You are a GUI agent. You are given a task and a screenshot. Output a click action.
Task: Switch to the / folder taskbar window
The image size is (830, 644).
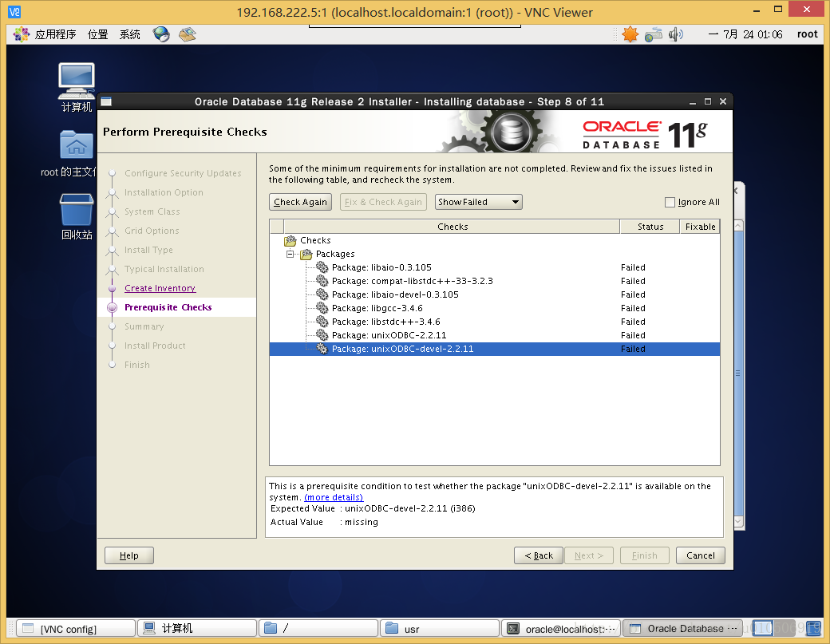click(318, 629)
